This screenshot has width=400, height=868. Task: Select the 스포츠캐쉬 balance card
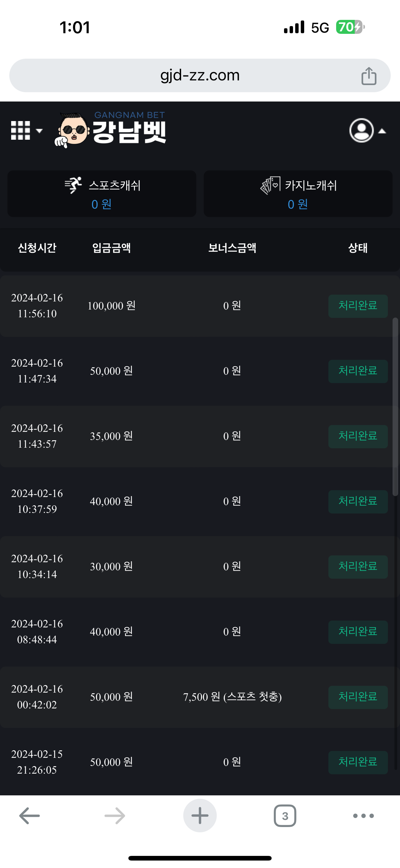click(102, 194)
